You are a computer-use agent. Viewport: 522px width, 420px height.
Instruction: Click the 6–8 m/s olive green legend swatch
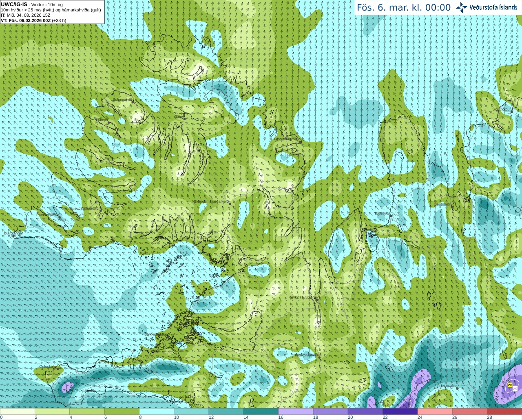[x=122, y=411]
